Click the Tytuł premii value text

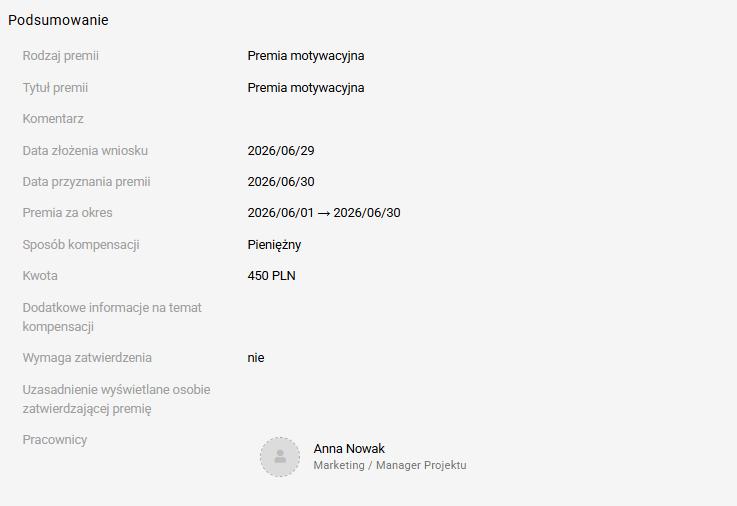pyautogui.click(x=306, y=88)
